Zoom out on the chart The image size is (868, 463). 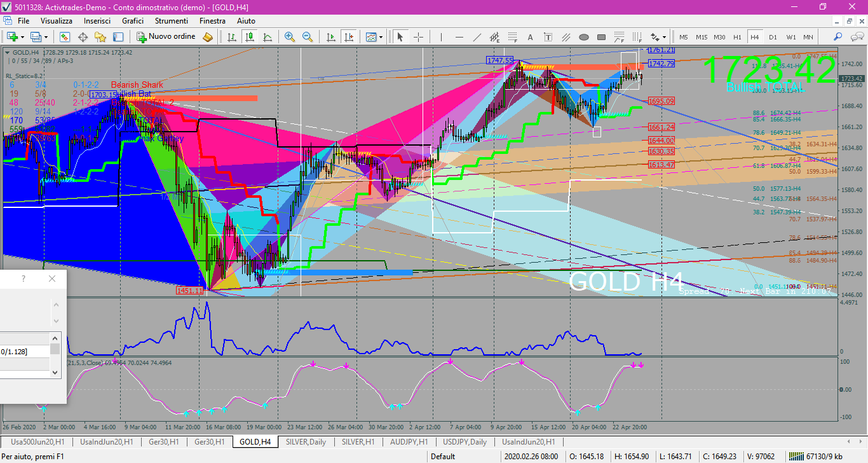[x=308, y=37]
